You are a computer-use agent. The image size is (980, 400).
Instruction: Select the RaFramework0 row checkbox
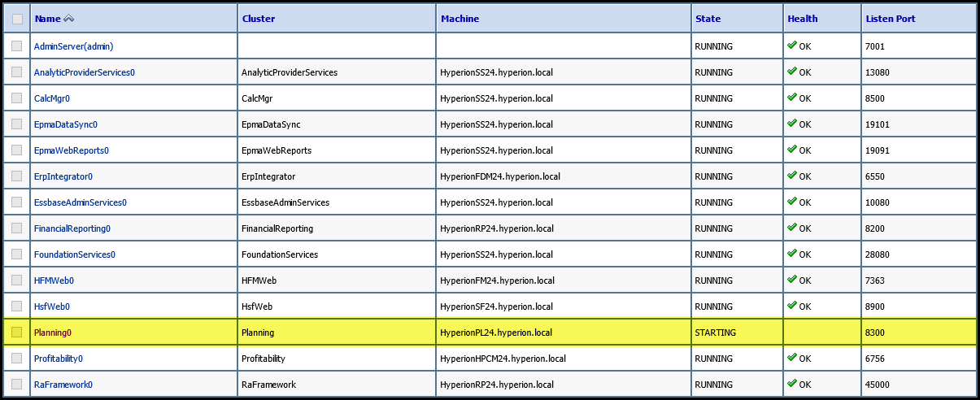click(x=17, y=385)
